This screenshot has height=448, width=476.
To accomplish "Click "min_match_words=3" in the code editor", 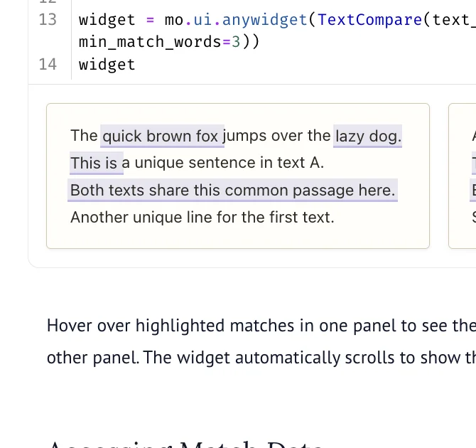I will [160, 42].
